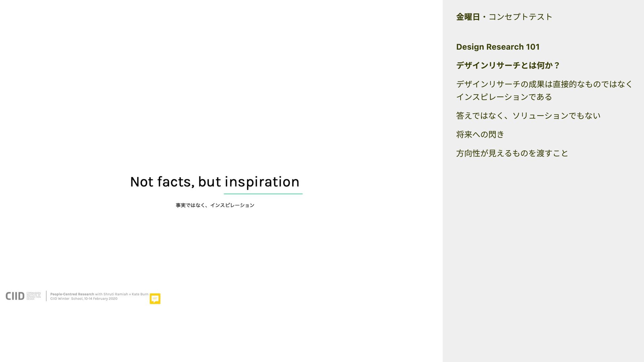Screen dimensions: 644x362
Task: Click the "Design Research 101" heading
Action: [x=498, y=47]
